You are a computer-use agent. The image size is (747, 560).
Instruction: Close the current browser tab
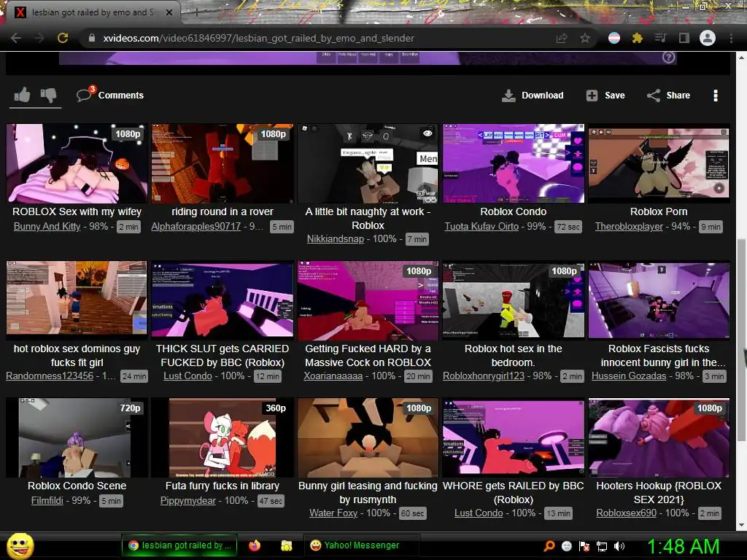point(169,12)
